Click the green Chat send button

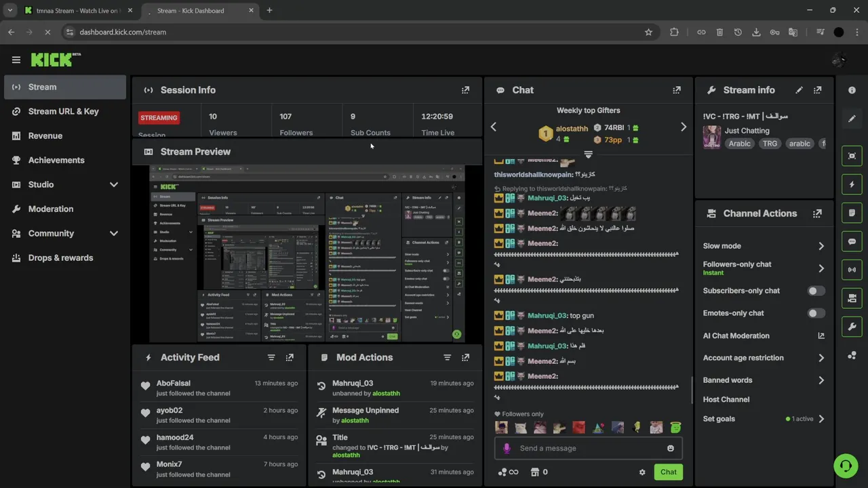coord(669,472)
